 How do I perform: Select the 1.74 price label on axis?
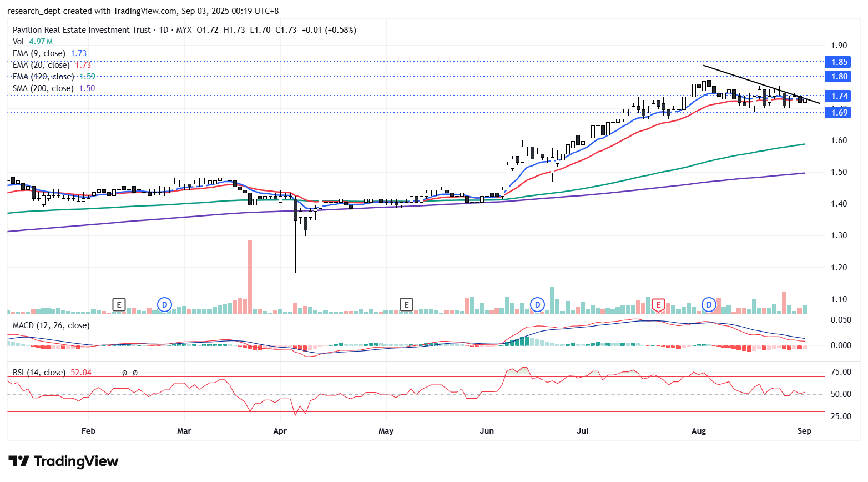(839, 96)
